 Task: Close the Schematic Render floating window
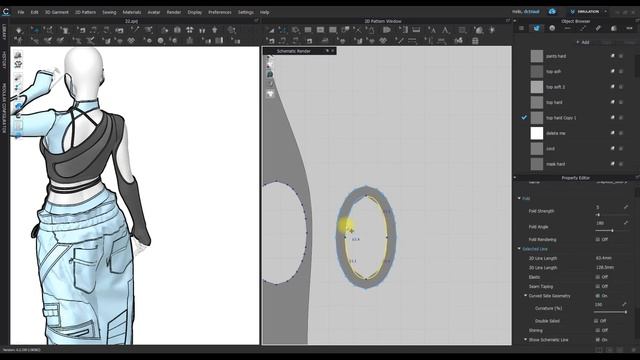(333, 51)
